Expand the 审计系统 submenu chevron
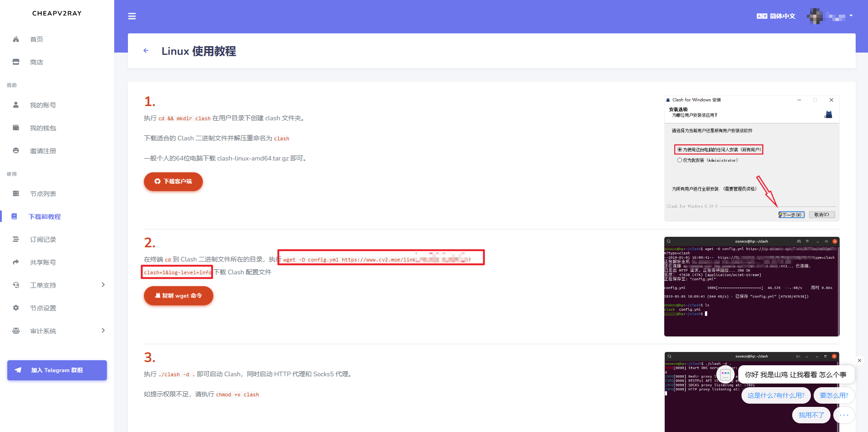The width and height of the screenshot is (868, 432). [103, 331]
